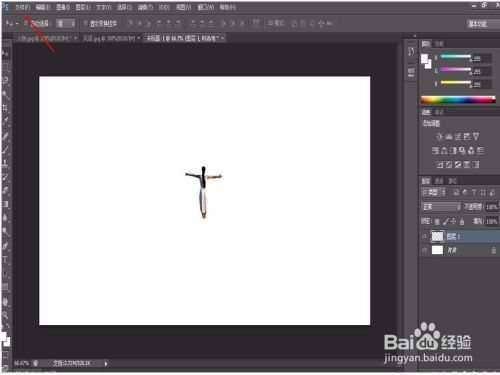Toggle type layer filter icon
This screenshot has height=375, width=500.
click(x=474, y=192)
